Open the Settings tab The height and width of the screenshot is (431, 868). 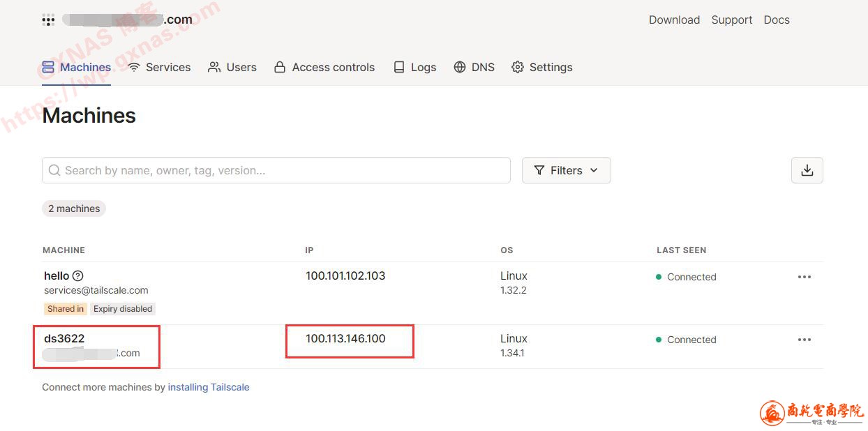click(542, 67)
